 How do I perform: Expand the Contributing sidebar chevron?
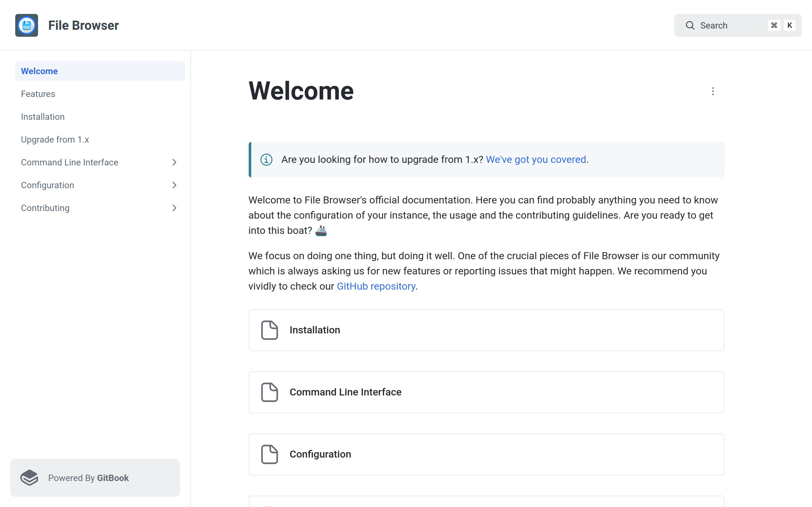pos(174,208)
